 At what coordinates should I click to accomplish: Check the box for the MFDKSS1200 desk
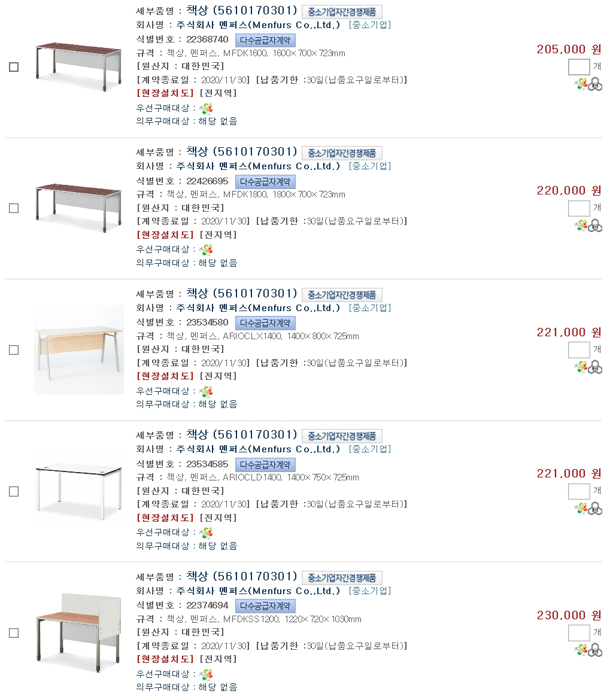(14, 633)
